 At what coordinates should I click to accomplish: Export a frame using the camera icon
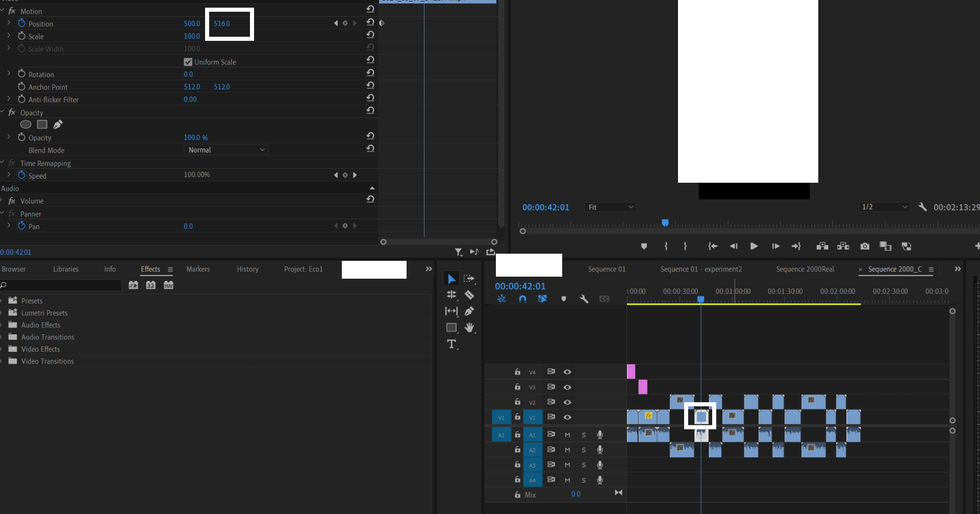click(x=865, y=246)
